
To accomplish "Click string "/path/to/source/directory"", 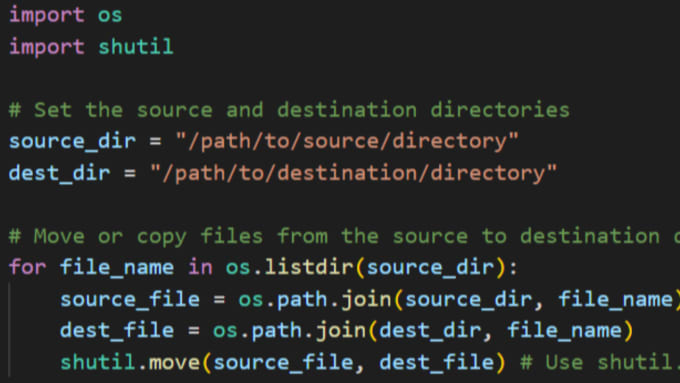I will pos(347,141).
